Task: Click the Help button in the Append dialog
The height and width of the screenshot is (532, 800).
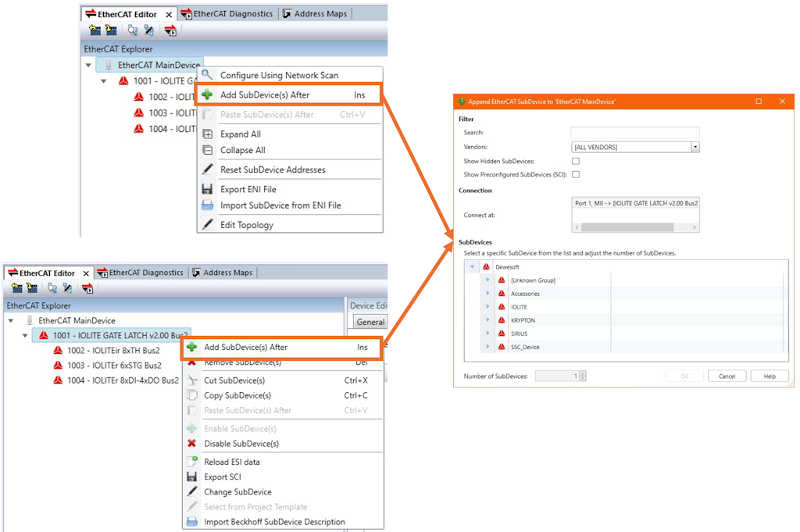Action: click(770, 376)
